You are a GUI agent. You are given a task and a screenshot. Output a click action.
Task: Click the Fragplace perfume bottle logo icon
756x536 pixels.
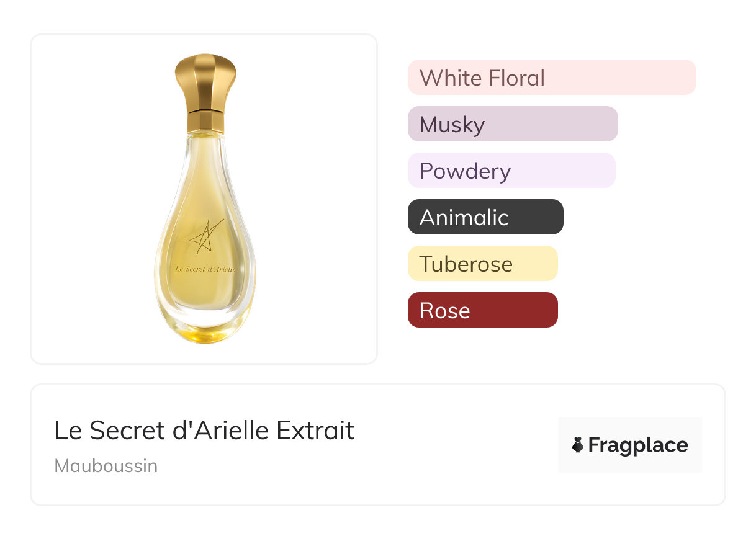tap(578, 445)
